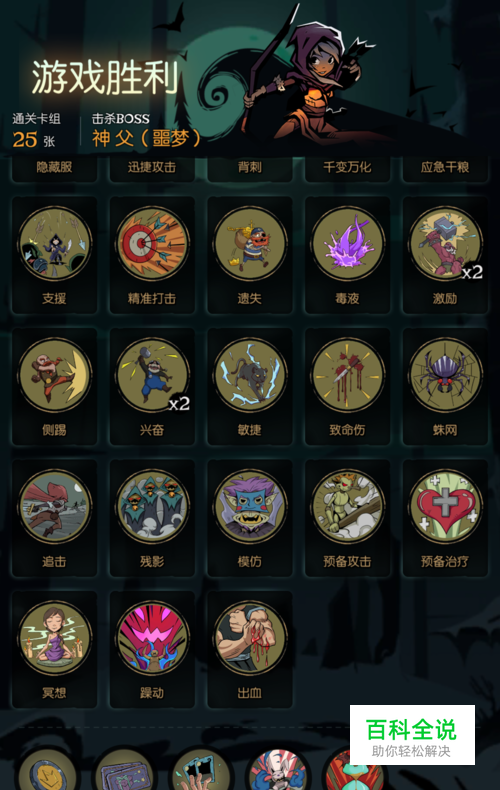Open the 模仿 goblin mask card
The image size is (500, 790).
coord(250,506)
